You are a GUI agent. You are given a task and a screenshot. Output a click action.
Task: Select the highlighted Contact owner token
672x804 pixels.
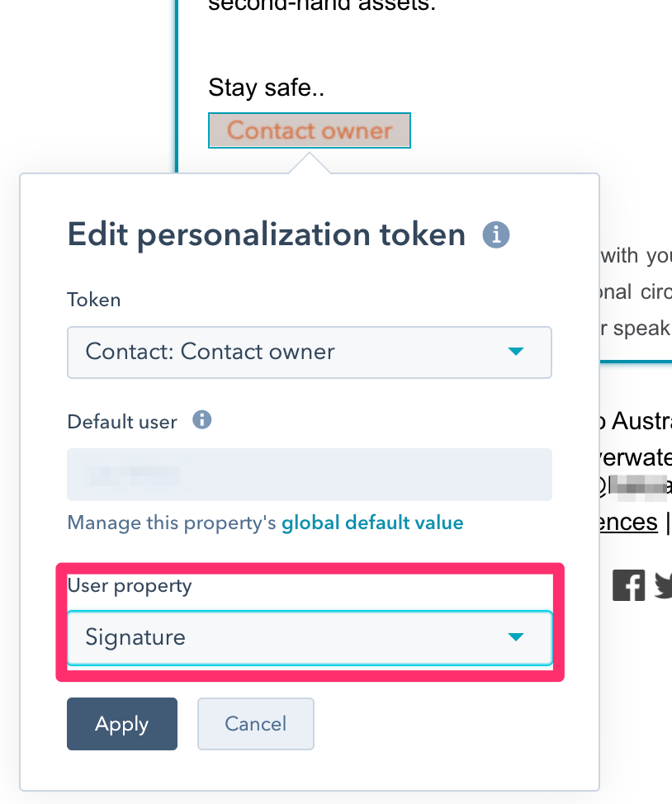(x=310, y=130)
